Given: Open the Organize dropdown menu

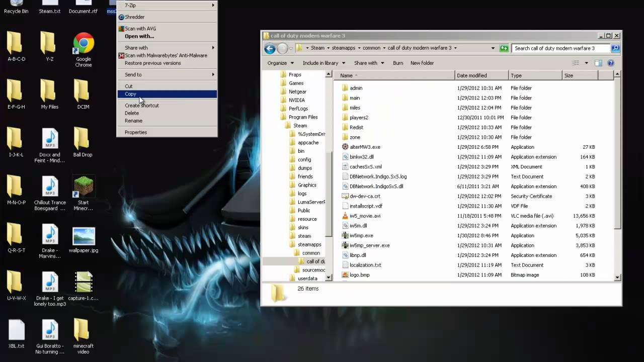Looking at the screenshot, I should (280, 63).
